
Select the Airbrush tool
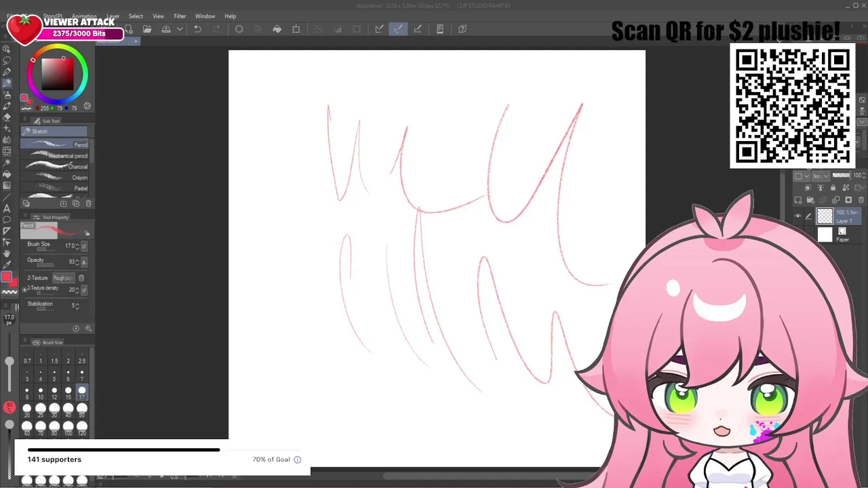click(x=7, y=95)
